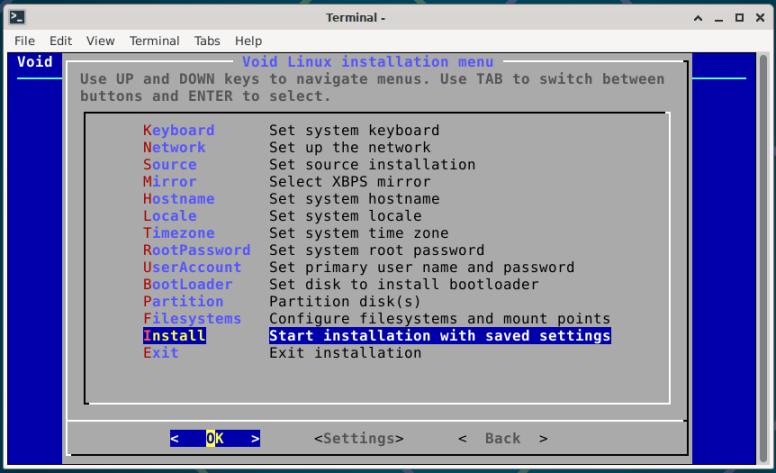Select the Mirror menu entry
This screenshot has width=776, height=473.
coord(170,182)
